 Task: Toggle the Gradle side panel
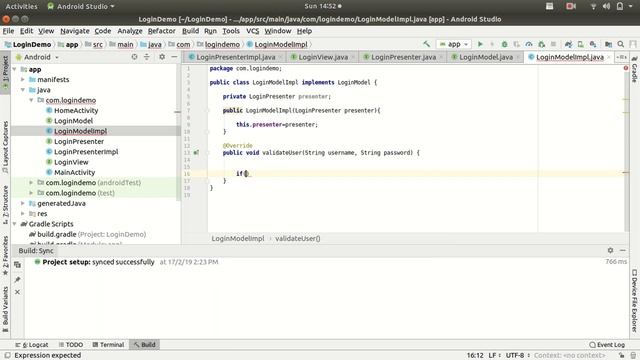pos(634,68)
